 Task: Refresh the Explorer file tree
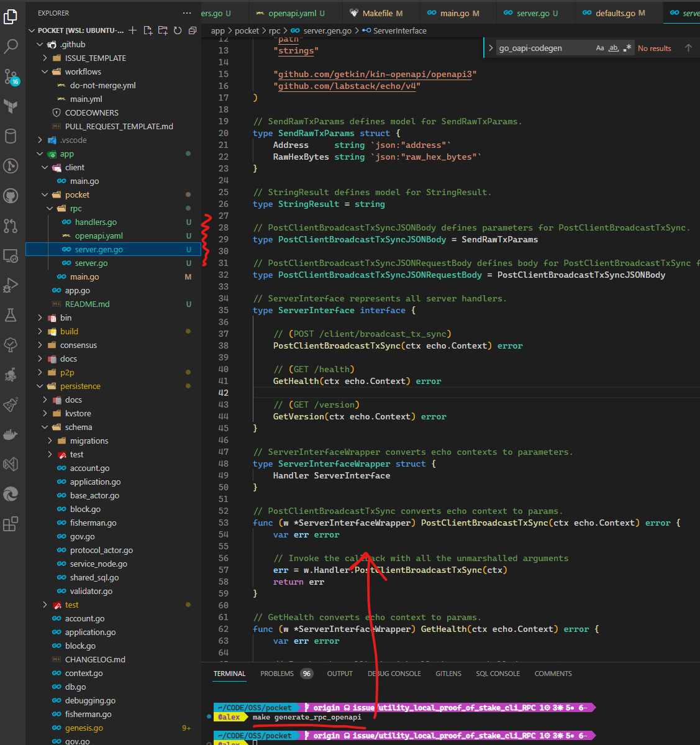178,30
